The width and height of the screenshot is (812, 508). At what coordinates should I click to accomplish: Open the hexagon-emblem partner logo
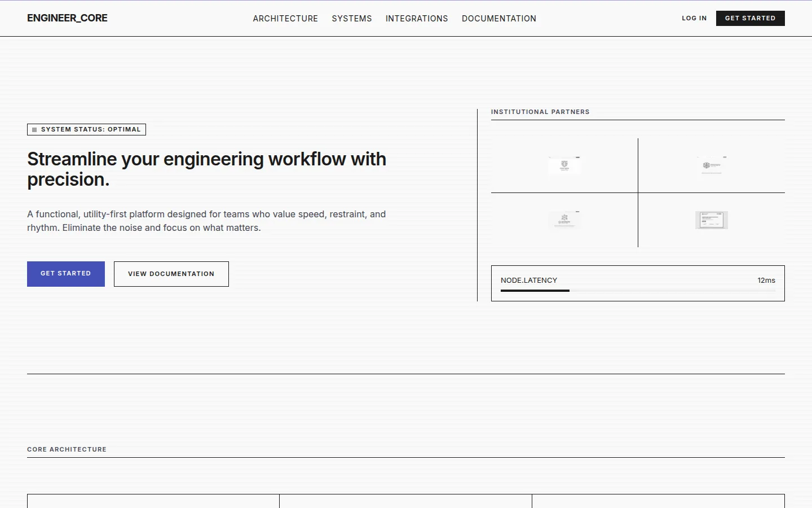pos(712,165)
